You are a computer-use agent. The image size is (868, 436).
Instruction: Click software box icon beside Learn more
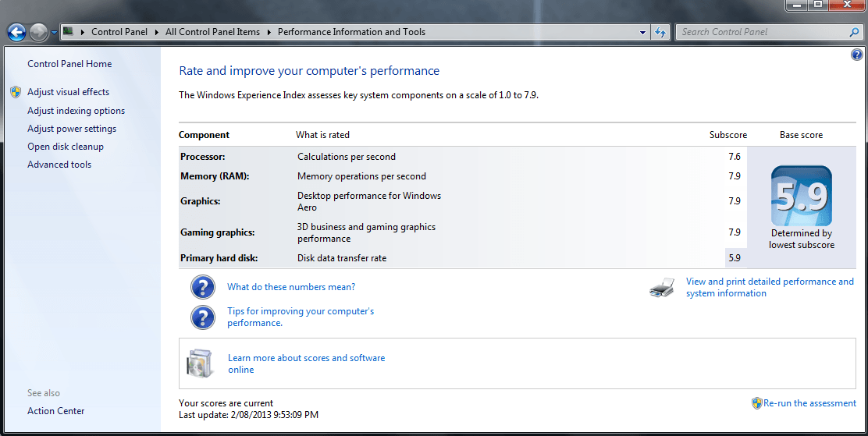[200, 363]
